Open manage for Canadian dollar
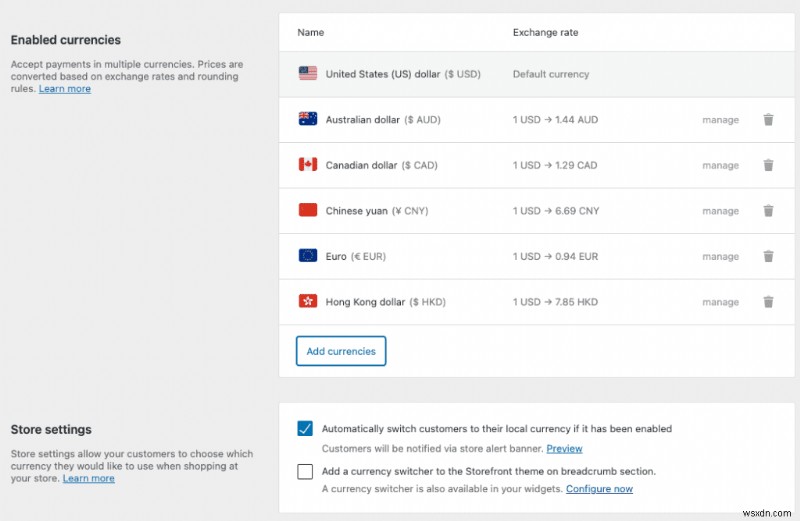This screenshot has width=800, height=521. (x=720, y=166)
